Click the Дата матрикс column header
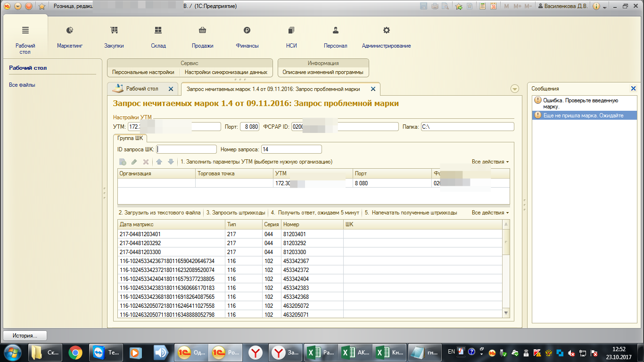 [171, 224]
